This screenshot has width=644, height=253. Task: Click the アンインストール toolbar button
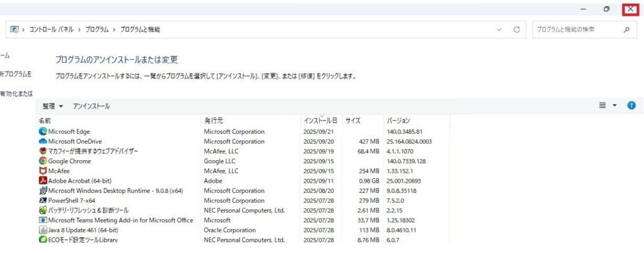(x=91, y=106)
